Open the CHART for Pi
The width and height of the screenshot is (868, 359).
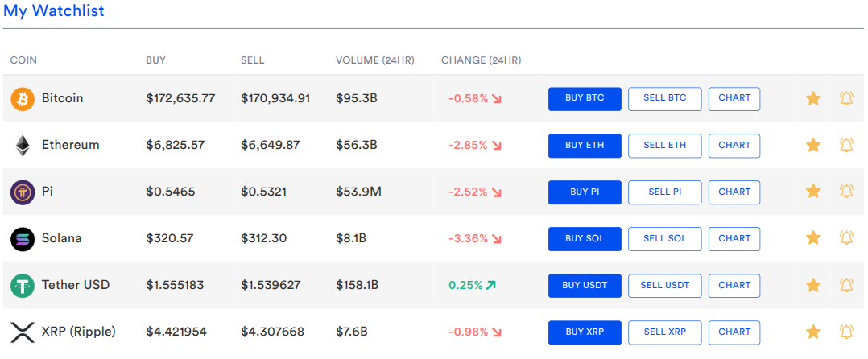734,192
